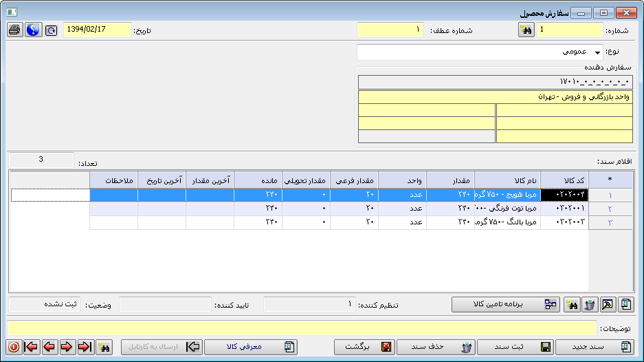Click the تاریخ field 1394/02/17
Screen dimensions: 644x362
click(98, 30)
